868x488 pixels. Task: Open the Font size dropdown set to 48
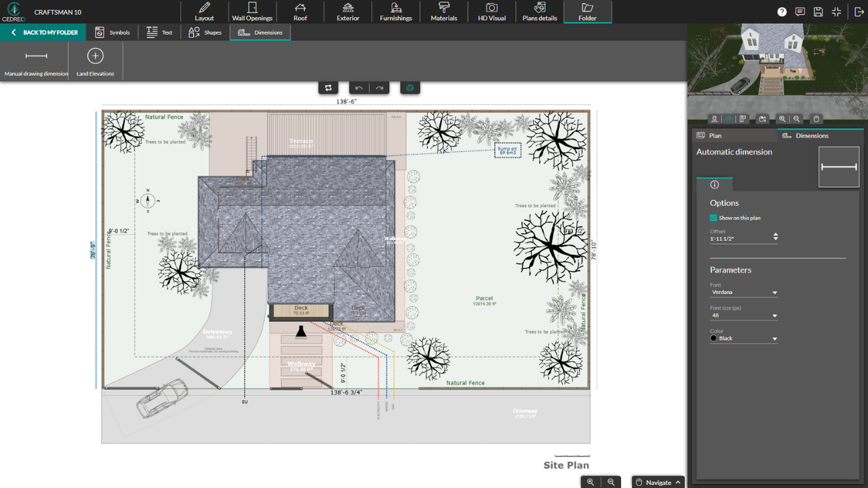click(x=744, y=314)
